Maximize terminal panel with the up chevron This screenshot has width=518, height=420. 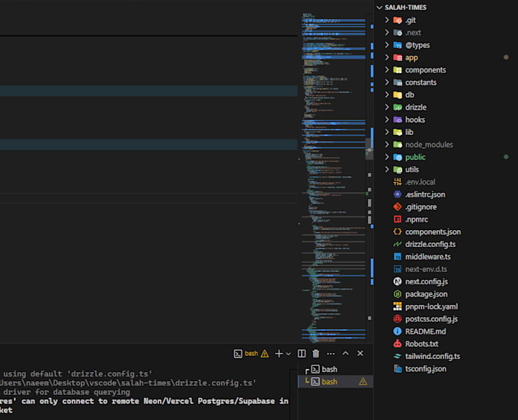pos(345,354)
